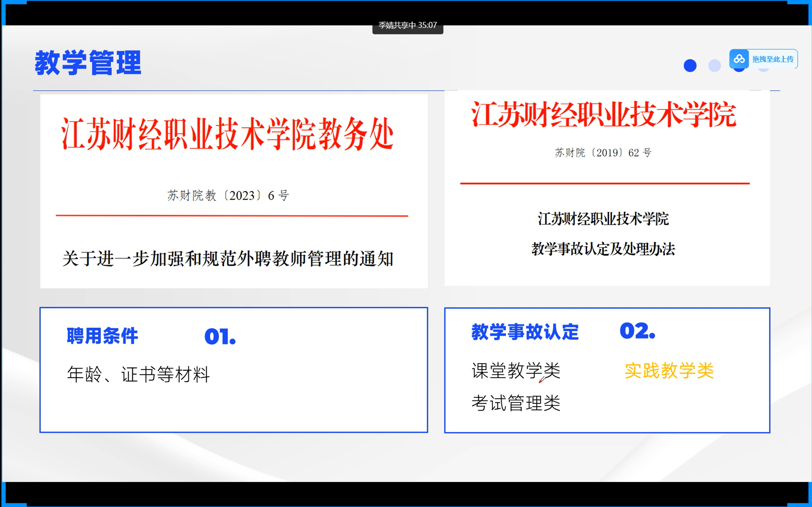The width and height of the screenshot is (812, 507).
Task: Click the text 年龄、证书等材料
Action: pos(138,374)
